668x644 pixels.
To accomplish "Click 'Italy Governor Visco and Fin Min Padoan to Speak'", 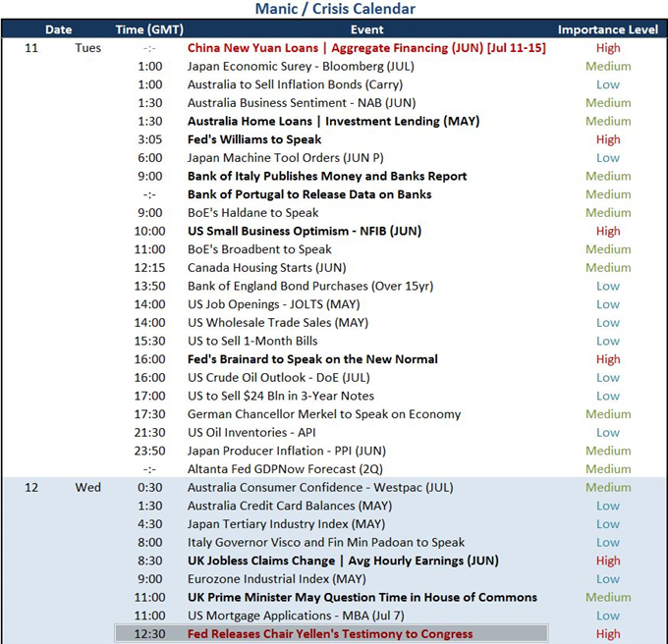I will pyautogui.click(x=326, y=542).
